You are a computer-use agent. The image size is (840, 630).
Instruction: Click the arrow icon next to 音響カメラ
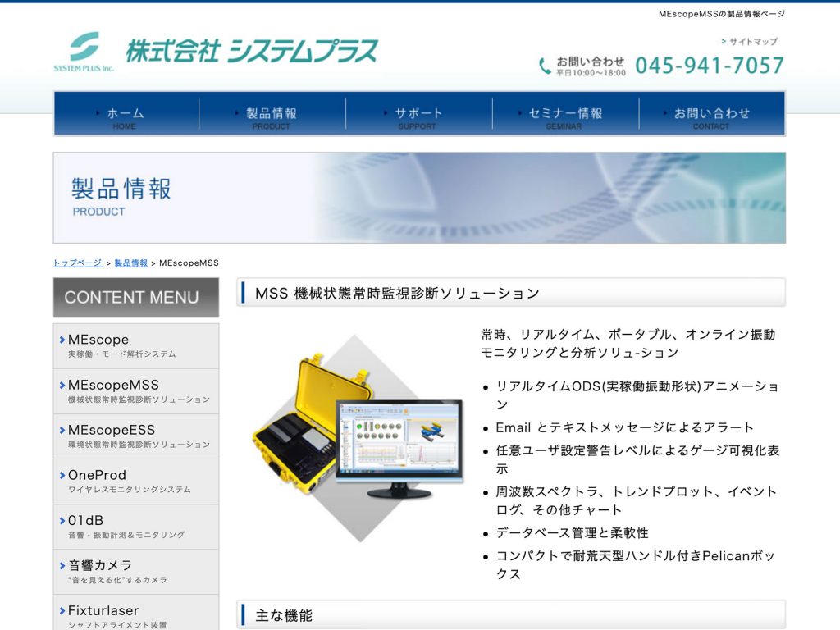62,566
